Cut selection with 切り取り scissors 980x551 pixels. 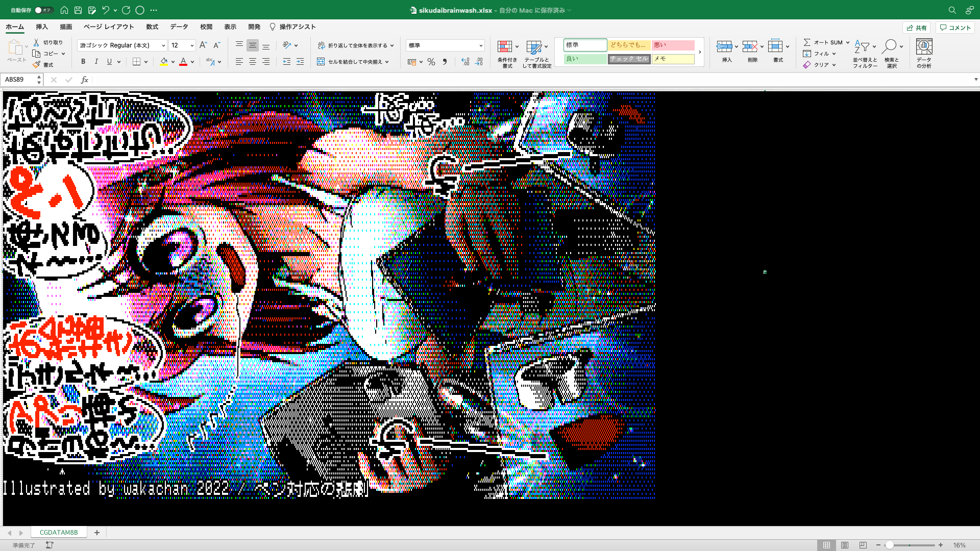click(x=48, y=42)
